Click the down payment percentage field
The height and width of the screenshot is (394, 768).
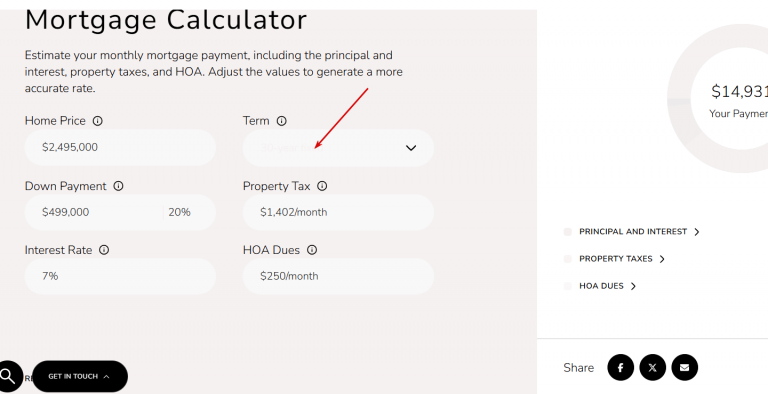[190, 212]
